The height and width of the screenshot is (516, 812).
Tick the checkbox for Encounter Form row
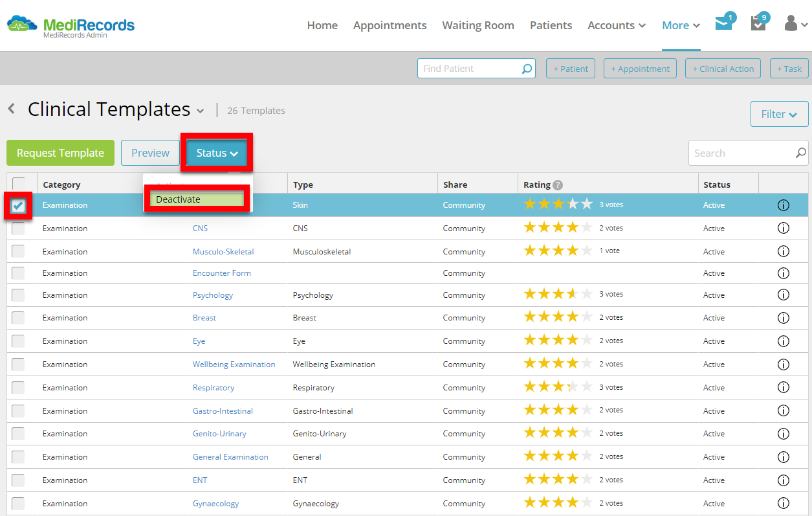pos(18,273)
